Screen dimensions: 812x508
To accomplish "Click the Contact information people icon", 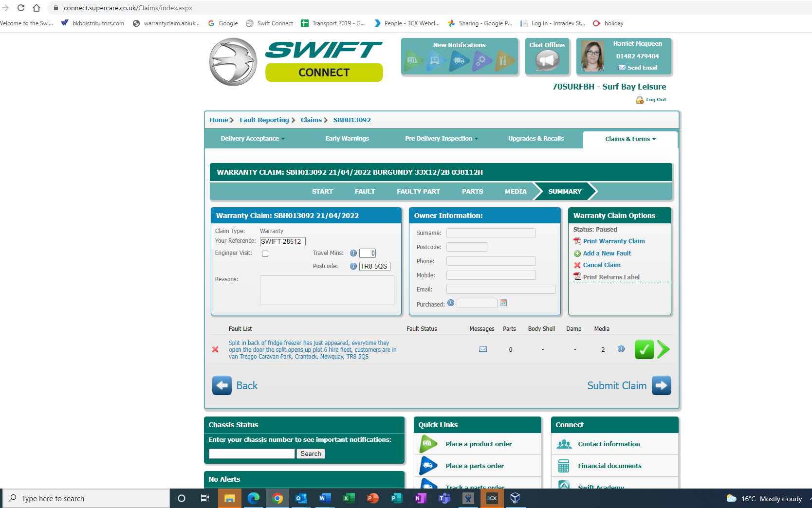I will [x=564, y=444].
